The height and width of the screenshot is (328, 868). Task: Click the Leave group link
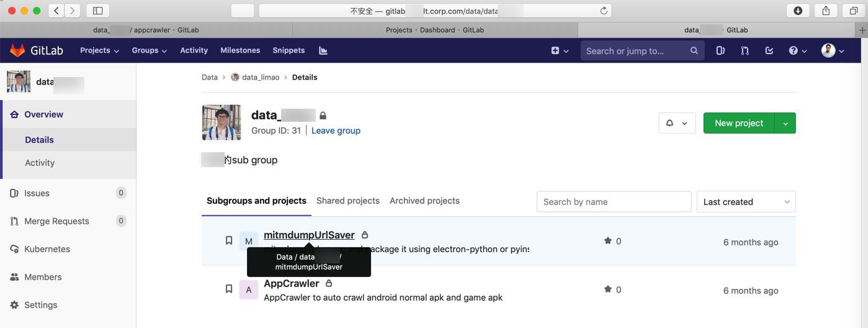tap(336, 130)
